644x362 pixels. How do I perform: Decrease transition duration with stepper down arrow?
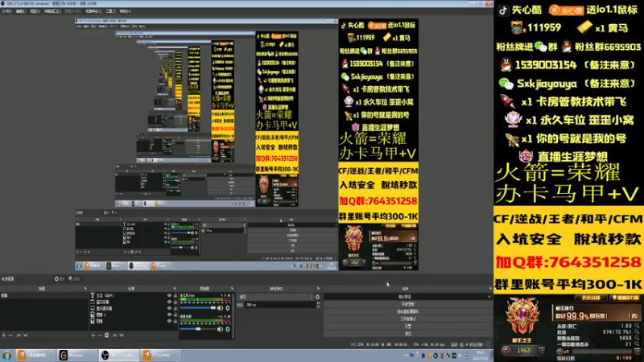318,306
